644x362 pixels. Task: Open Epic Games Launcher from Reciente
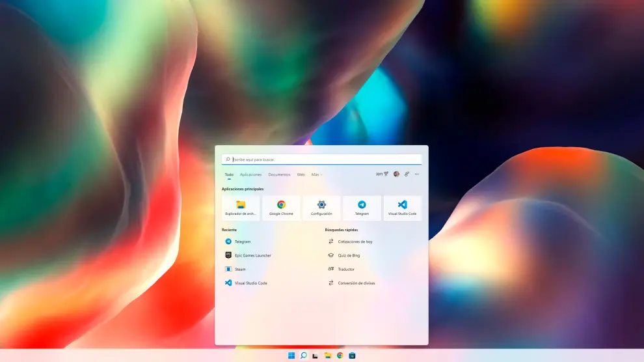coord(252,255)
